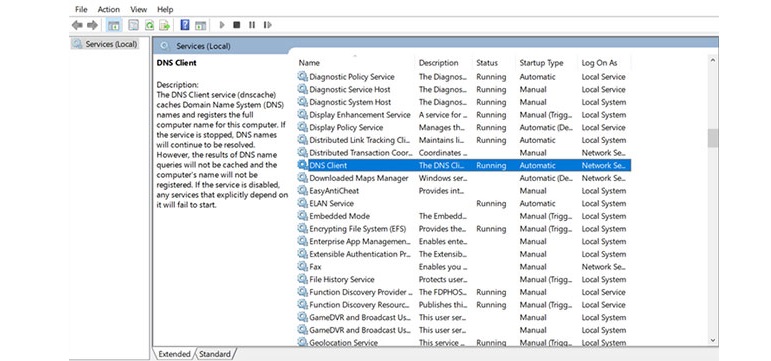Click the 'A service for...' description cell

point(443,115)
